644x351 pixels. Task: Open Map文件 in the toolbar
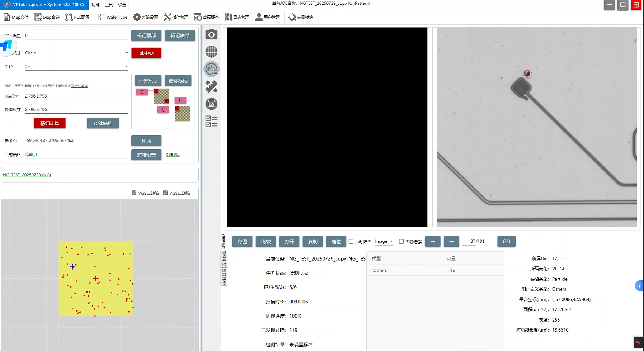16,17
